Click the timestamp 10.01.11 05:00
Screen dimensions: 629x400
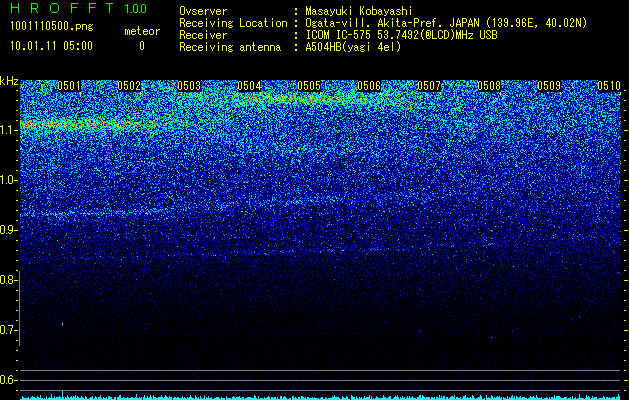[x=51, y=46]
